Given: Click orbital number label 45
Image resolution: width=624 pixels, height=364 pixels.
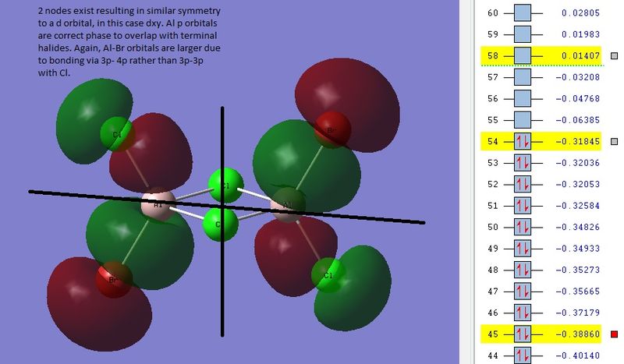Looking at the screenshot, I should (x=493, y=334).
